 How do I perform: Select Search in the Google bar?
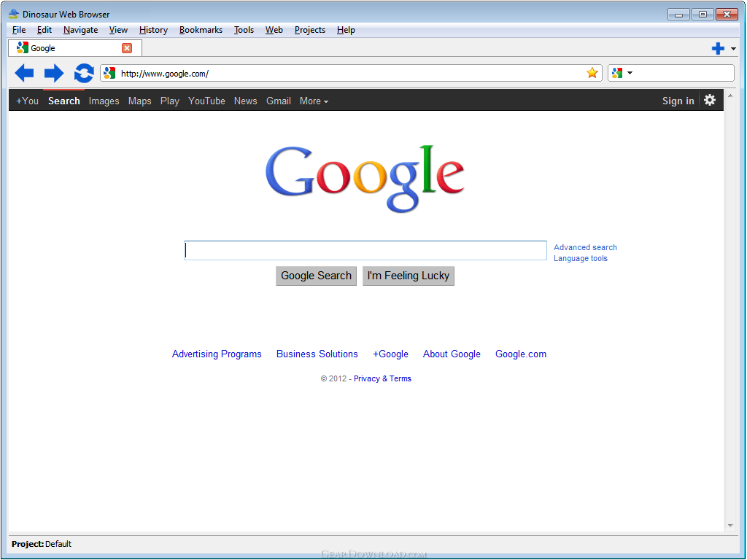point(64,101)
